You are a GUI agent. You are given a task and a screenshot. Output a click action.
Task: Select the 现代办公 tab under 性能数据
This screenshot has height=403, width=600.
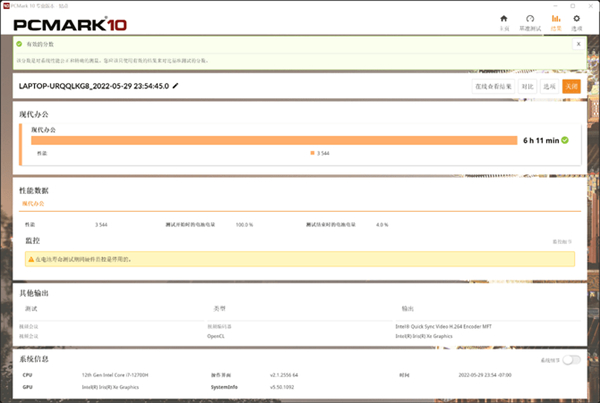click(34, 203)
